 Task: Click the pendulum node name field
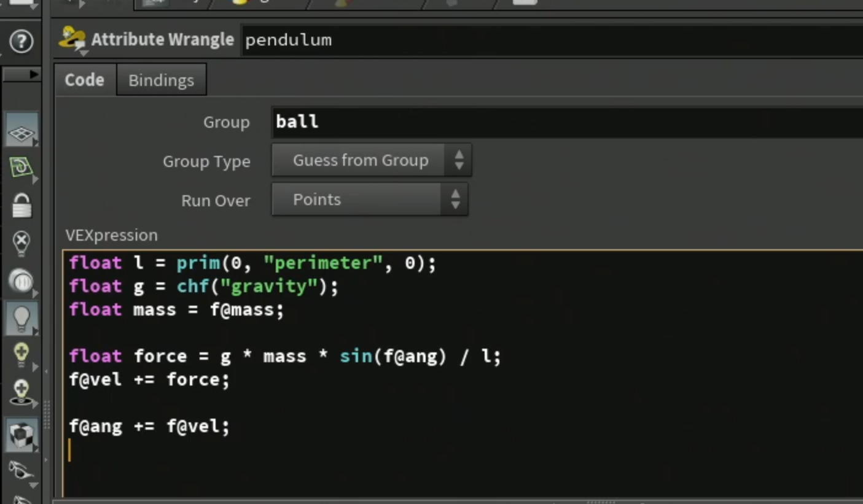(552, 40)
